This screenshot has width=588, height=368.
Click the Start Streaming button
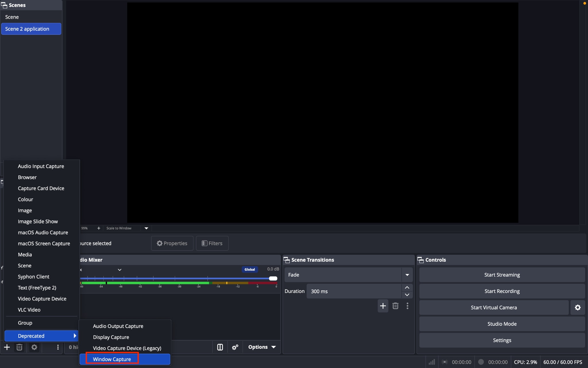[502, 275]
